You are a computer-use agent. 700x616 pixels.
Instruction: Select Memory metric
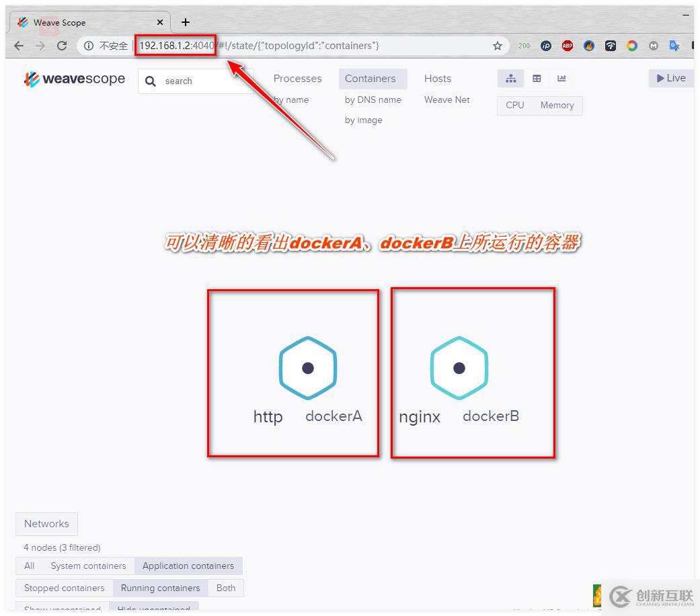(x=557, y=106)
